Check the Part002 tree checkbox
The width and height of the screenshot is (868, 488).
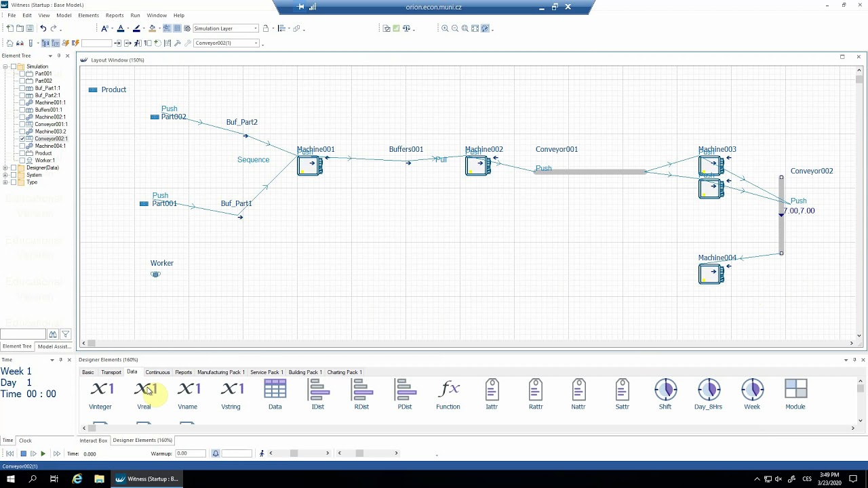click(22, 81)
